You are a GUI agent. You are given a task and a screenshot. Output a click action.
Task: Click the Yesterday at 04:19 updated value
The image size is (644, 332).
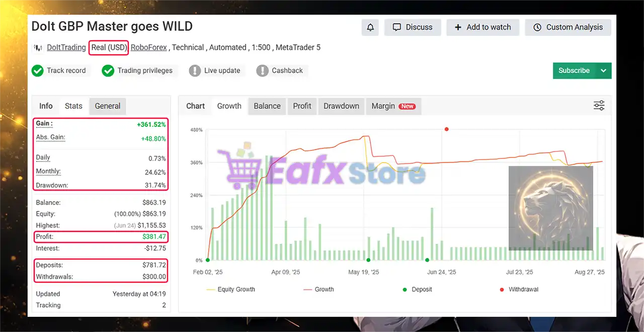click(x=139, y=294)
